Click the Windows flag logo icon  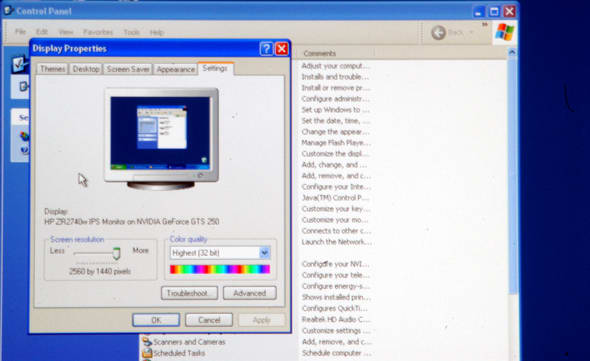(505, 32)
